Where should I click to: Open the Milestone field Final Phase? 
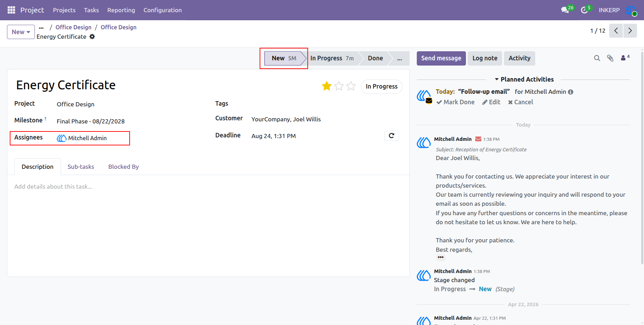click(91, 121)
